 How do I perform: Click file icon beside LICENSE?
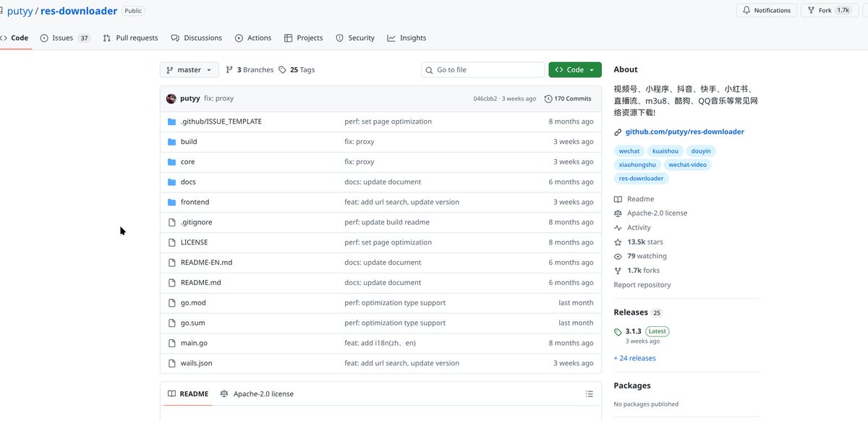(171, 242)
